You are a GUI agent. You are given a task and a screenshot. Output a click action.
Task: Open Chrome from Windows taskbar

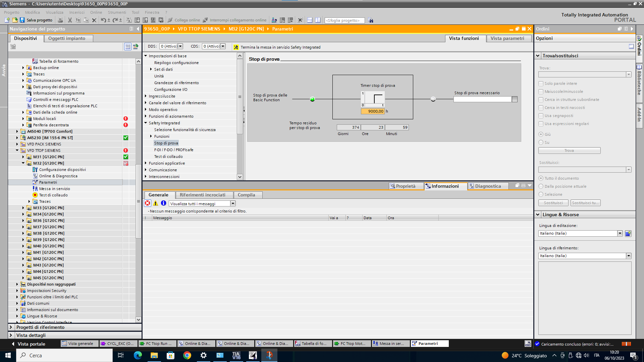coord(187,355)
